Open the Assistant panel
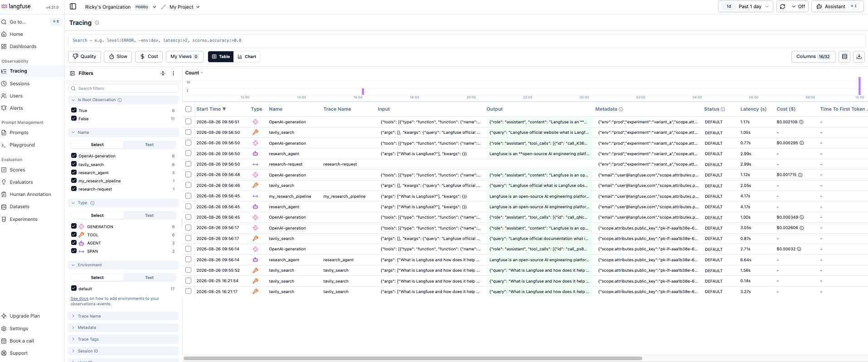The width and height of the screenshot is (868, 362). point(837,6)
